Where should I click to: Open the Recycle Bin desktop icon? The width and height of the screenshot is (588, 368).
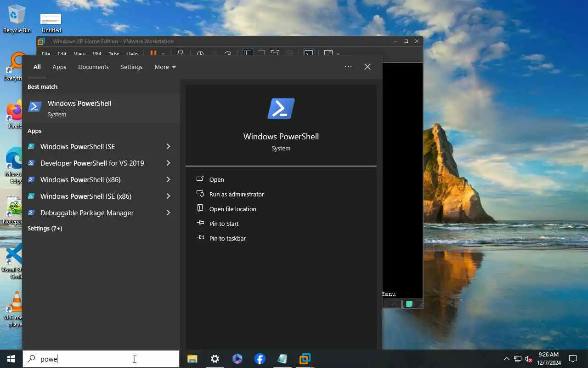click(x=17, y=19)
